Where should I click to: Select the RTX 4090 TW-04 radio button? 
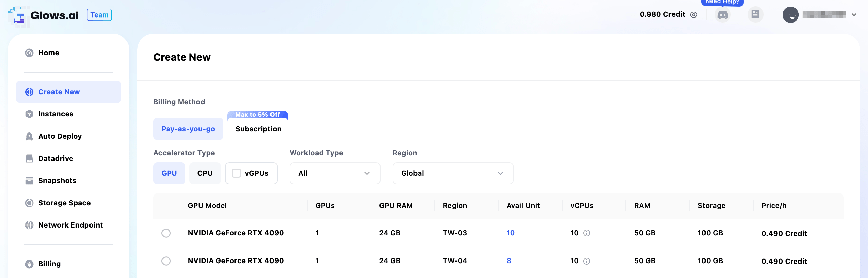(x=166, y=261)
